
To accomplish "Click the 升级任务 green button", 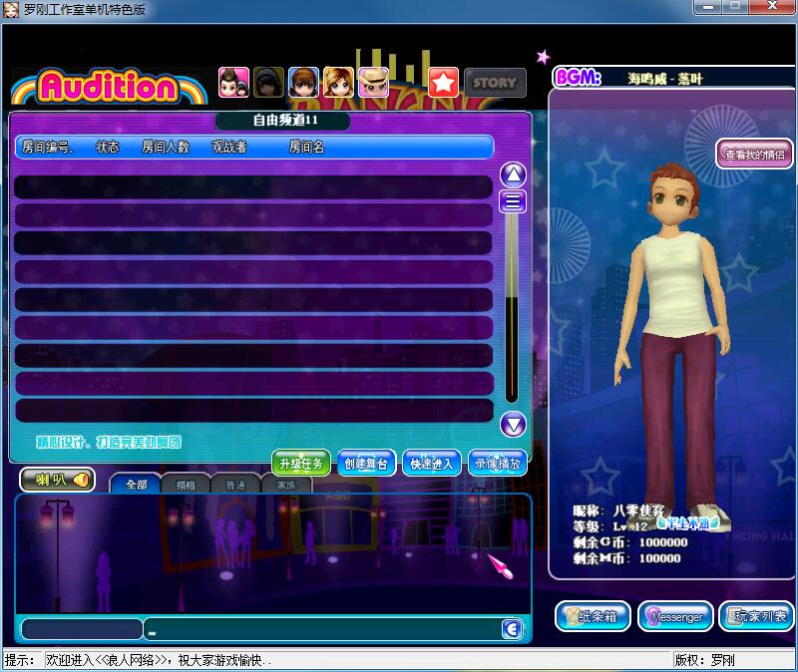I will click(301, 464).
